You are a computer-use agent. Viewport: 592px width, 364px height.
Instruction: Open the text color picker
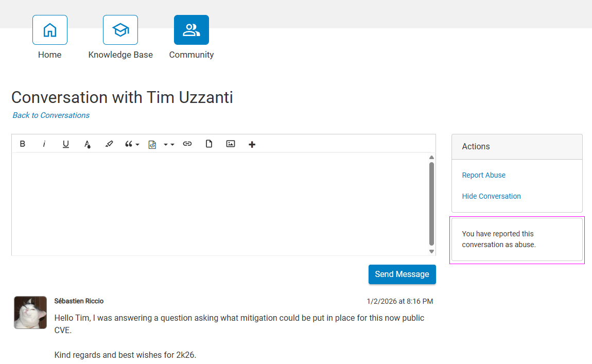tap(88, 144)
